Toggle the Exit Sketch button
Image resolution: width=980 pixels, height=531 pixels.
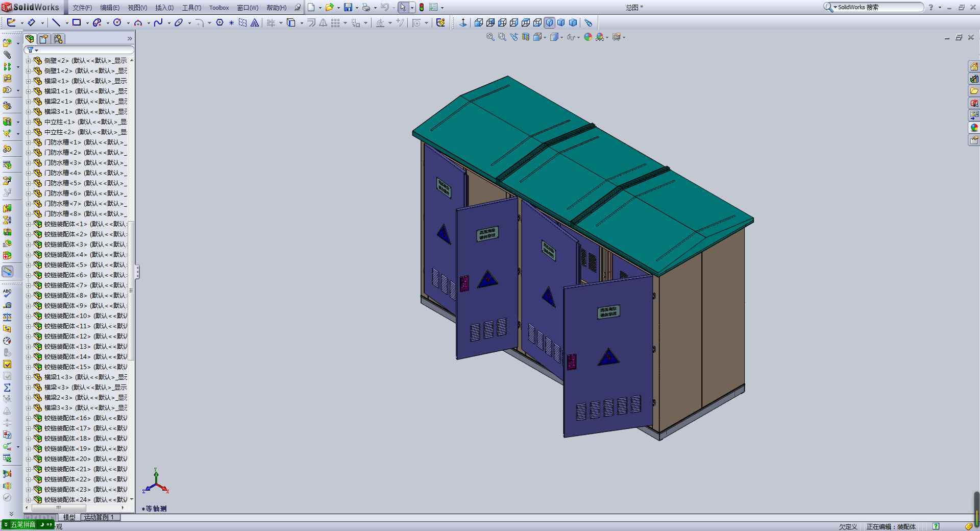pos(11,22)
